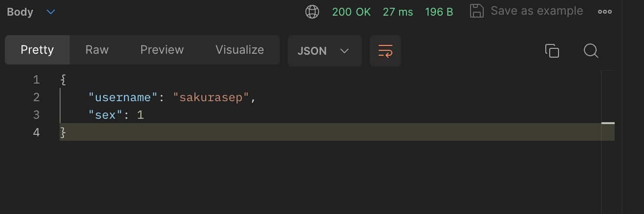Open the three-dot more options menu
The image size is (644, 214).
(x=605, y=12)
